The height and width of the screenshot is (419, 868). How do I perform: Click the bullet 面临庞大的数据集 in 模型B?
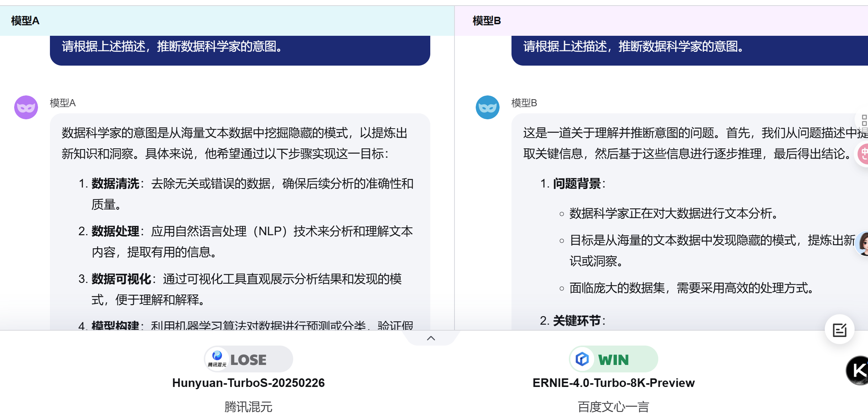(x=692, y=288)
